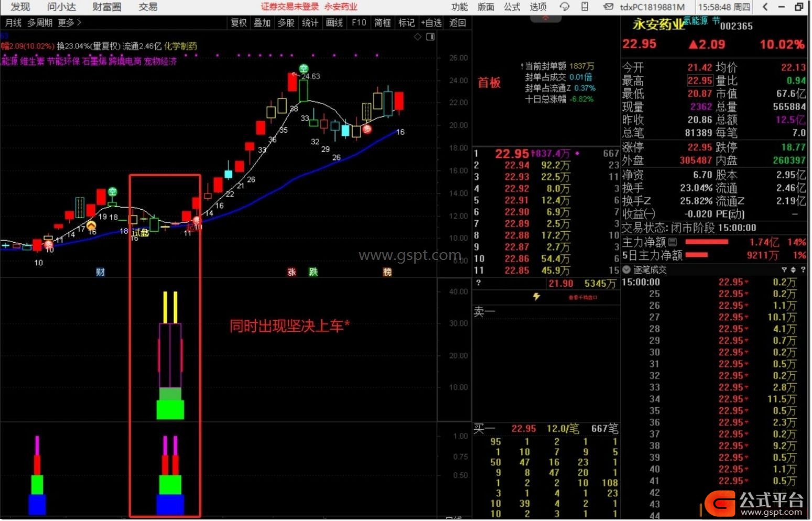The image size is (812, 521).
Task: Click the 复权 toolbar button
Action: tap(239, 23)
